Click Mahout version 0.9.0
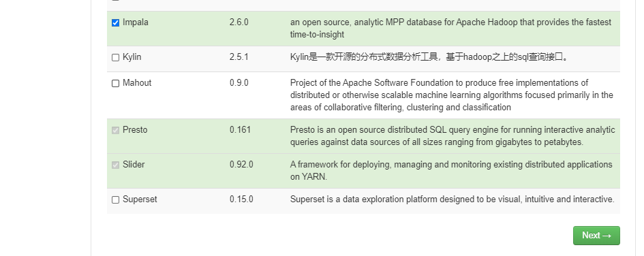The image size is (644, 256). (239, 83)
